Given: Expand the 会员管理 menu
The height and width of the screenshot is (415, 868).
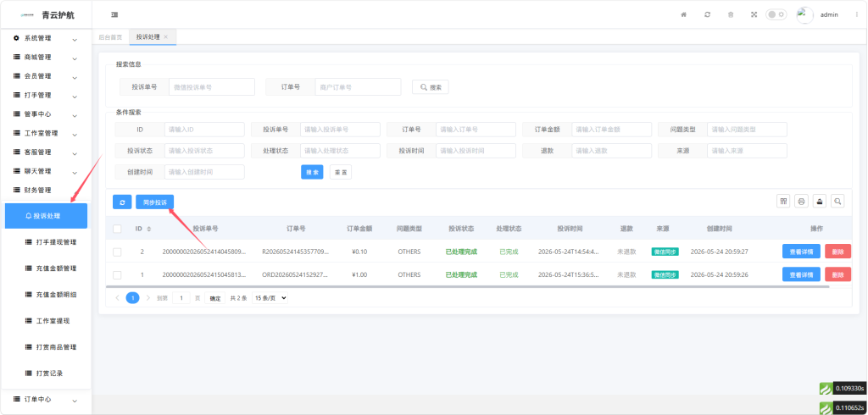Looking at the screenshot, I should click(46, 76).
